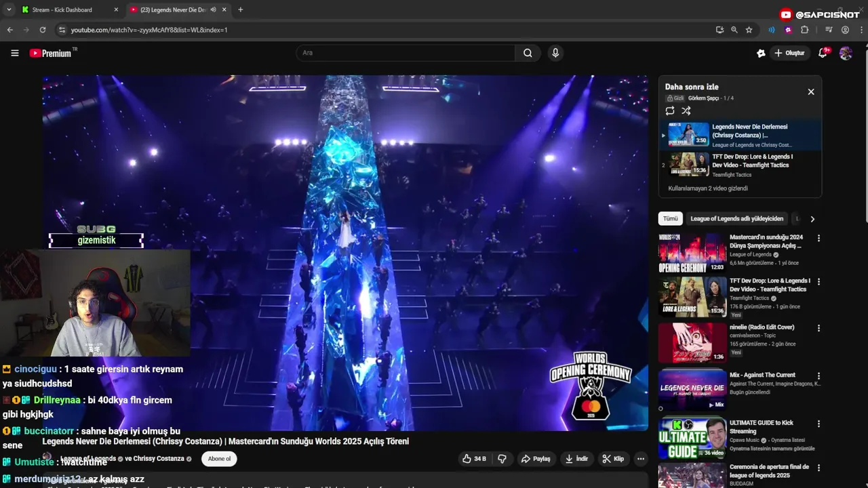Click the search magnifier button
The height and width of the screenshot is (488, 868).
528,53
